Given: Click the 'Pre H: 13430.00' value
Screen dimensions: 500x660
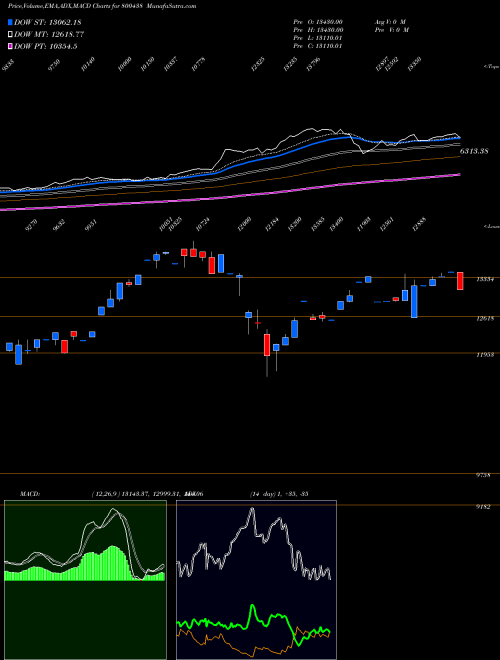Looking at the screenshot, I should 319,29.
